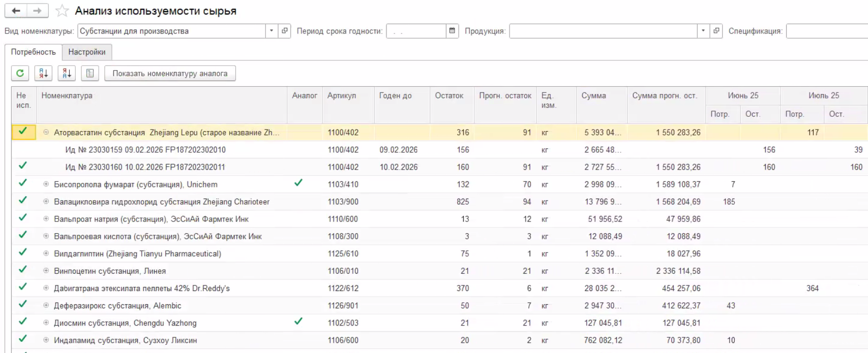Click open button beside Вид номенклатуры field
The image size is (868, 353).
[285, 31]
